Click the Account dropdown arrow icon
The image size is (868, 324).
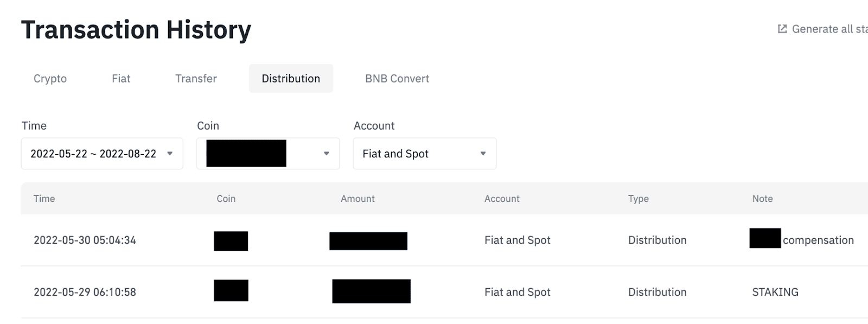tap(483, 154)
